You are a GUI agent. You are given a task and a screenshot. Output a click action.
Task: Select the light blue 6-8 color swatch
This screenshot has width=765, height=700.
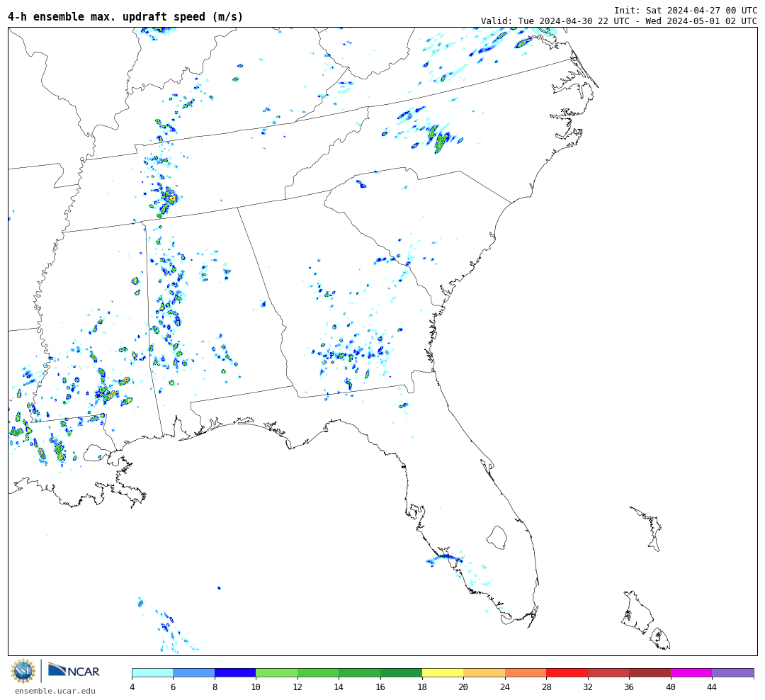[193, 673]
